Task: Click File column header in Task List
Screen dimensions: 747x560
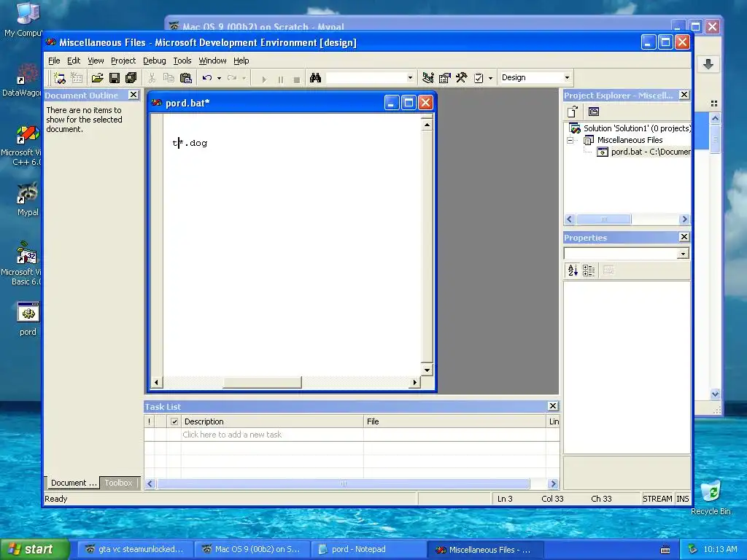Action: point(454,421)
